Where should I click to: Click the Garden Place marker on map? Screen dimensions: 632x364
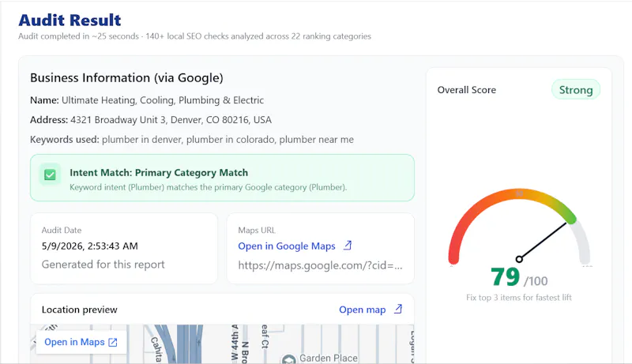288,358
